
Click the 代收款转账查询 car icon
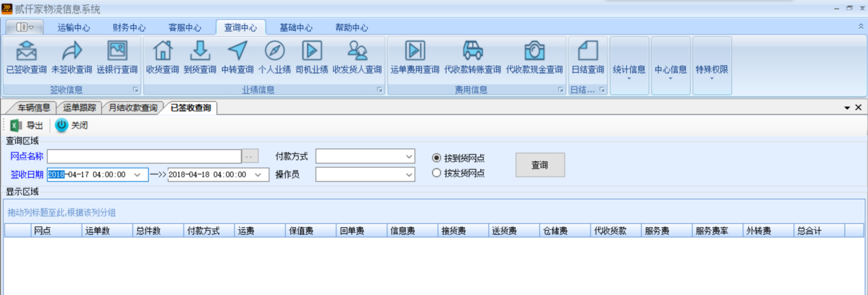(x=472, y=51)
